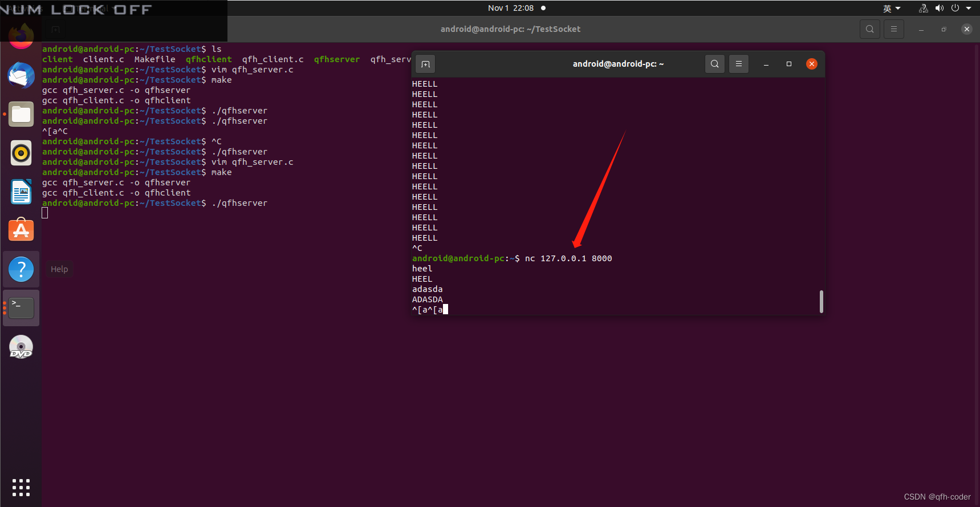Restore the TestSocket terminal window
980x507 pixels.
click(x=944, y=29)
